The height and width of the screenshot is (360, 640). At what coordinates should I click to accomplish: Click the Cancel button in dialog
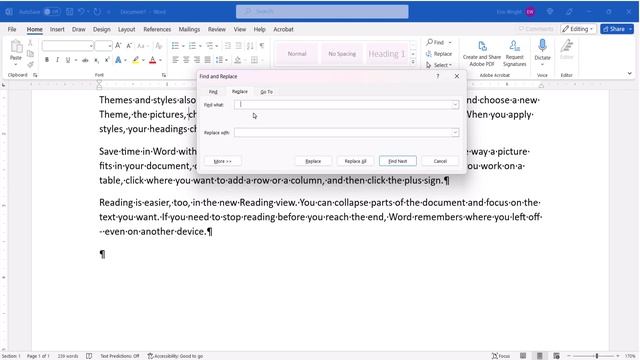440,161
